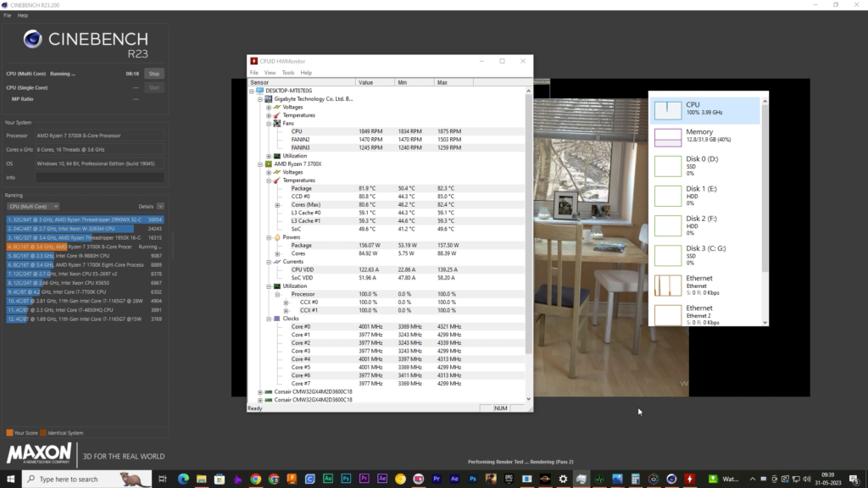
Task: Collapse the DESKTOP-MT87E0G root node
Action: pyautogui.click(x=251, y=91)
